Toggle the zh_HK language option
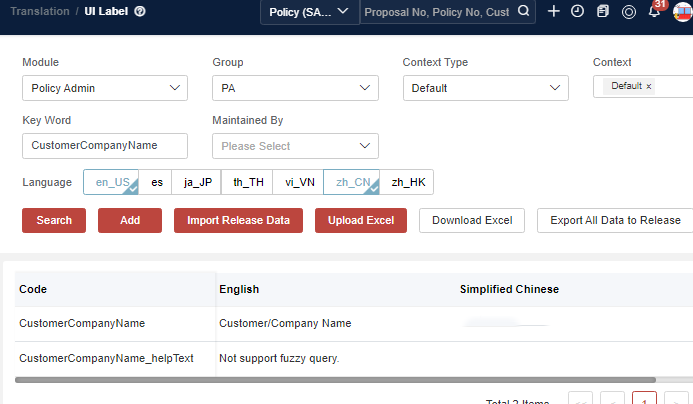693x404 pixels. point(408,182)
